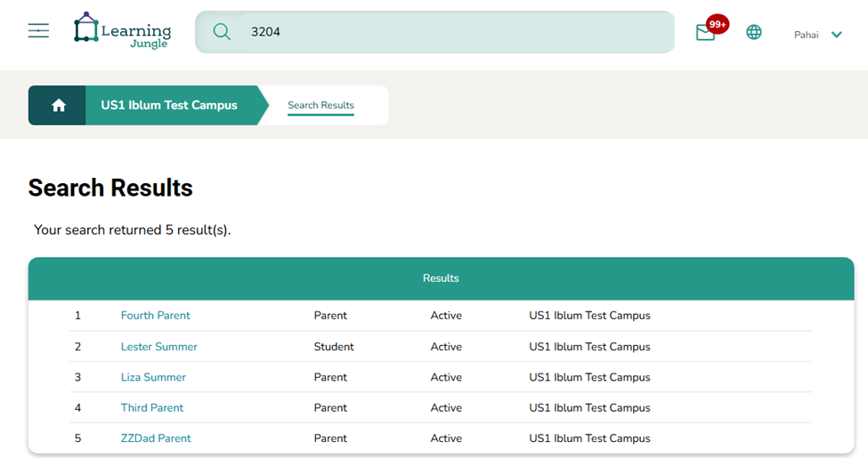Viewport: 868px width, 458px height.
Task: Open the Pahai user account menu
Action: pyautogui.click(x=807, y=35)
